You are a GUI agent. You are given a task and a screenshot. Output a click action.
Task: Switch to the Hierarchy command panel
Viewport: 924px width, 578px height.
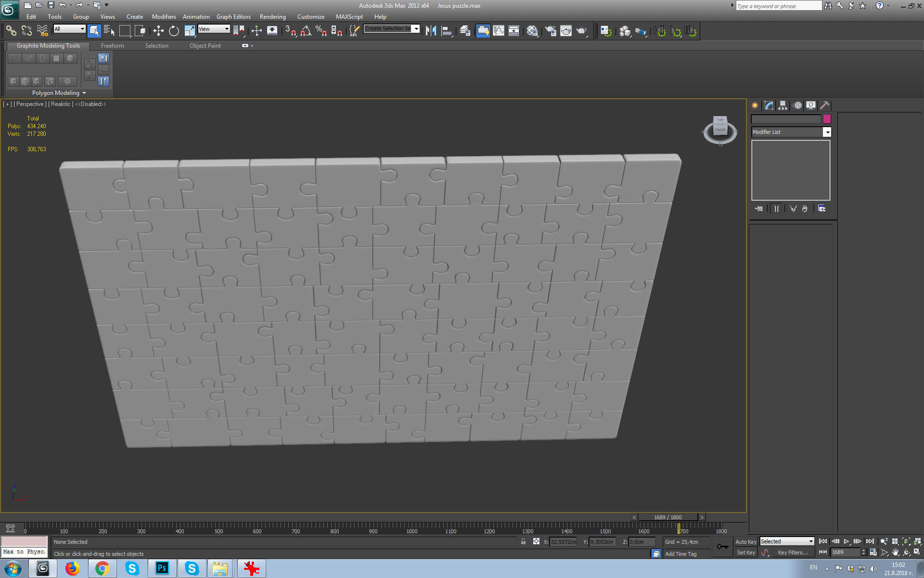click(783, 105)
